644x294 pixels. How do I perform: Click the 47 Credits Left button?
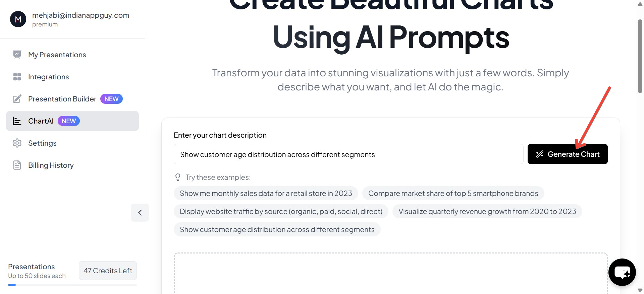point(108,271)
